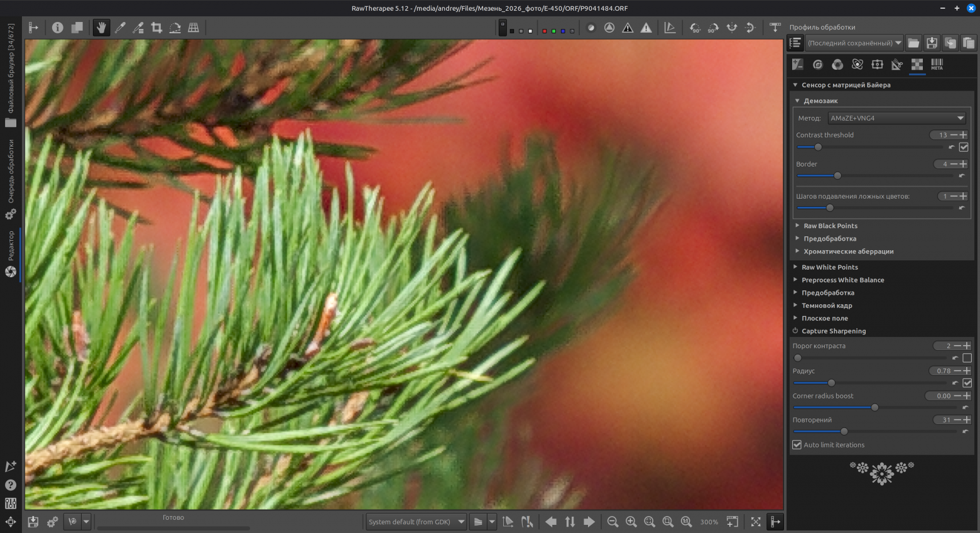Open Очередь обработки tab
This screenshot has width=980, height=533.
click(x=11, y=179)
